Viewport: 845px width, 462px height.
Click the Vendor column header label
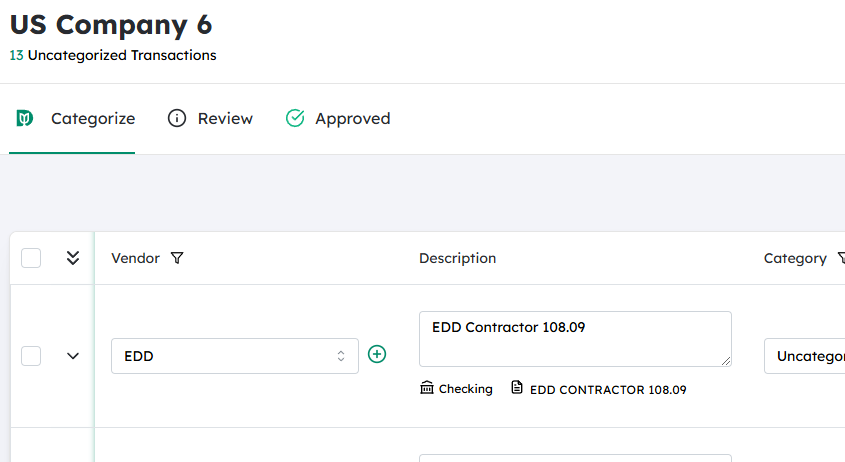tap(135, 258)
